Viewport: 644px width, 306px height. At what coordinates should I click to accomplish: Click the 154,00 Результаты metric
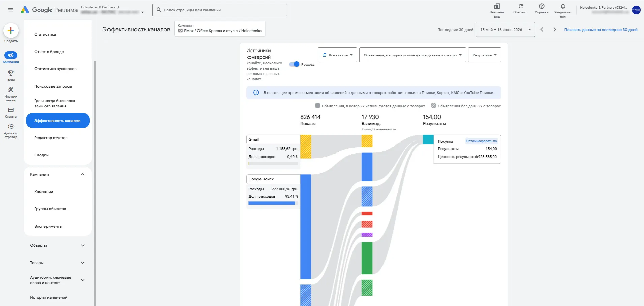[434, 120]
